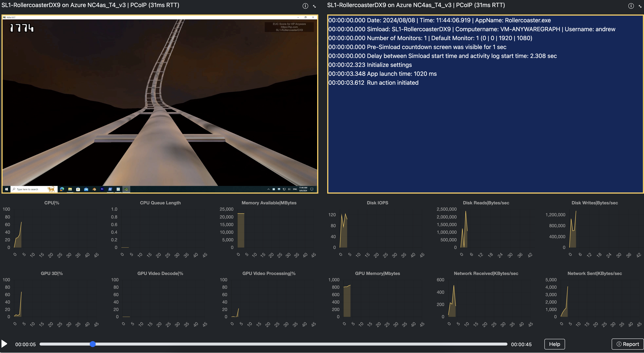644x353 pixels.
Task: Select log line with 'Computername: VM-ANYWAREGRAPH'
Action: 472,29
